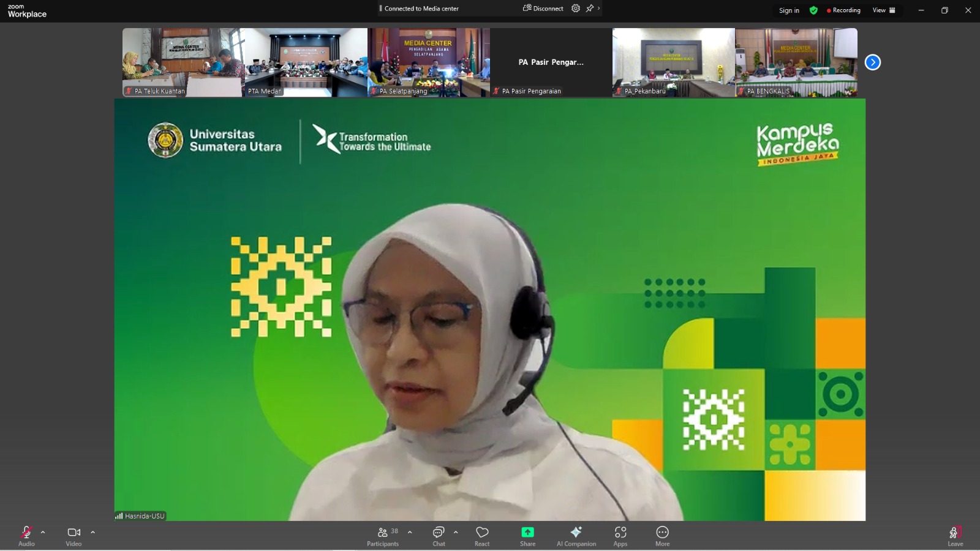980x551 pixels.
Task: Click the participant count 38
Action: point(394,531)
